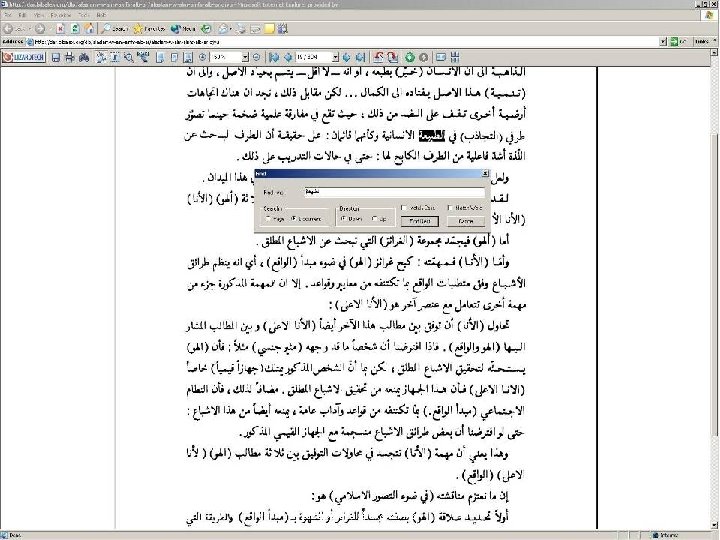Click the highlighted word in document
The width and height of the screenshot is (720, 540).
432,135
